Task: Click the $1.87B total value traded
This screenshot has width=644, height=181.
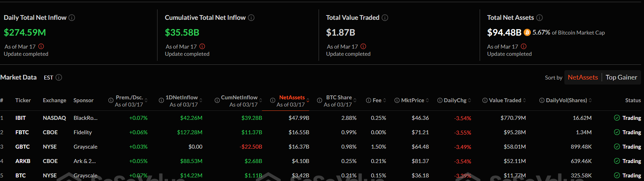Action: (341, 32)
